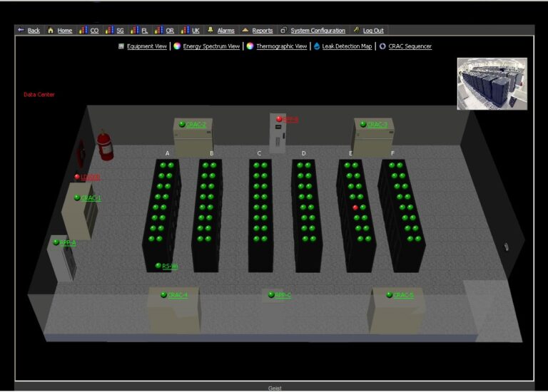The image size is (548, 392).
Task: Click the red alarm indicator in rack E
Action: click(x=355, y=207)
